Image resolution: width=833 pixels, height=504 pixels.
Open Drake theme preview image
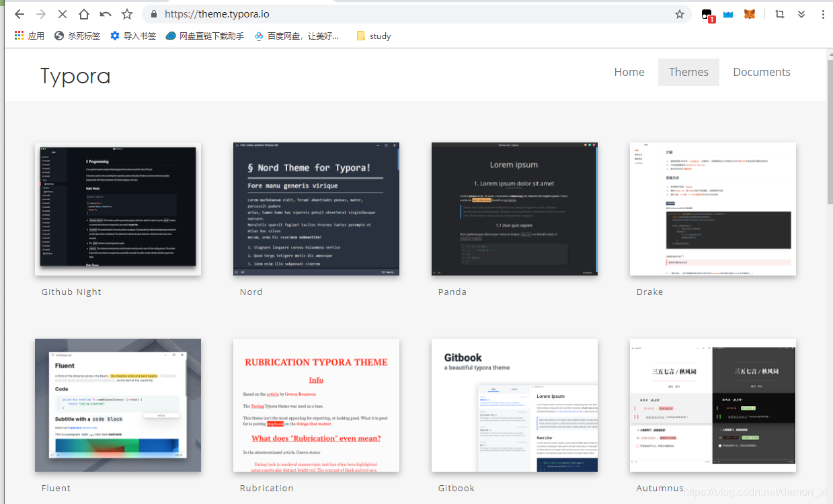(713, 209)
